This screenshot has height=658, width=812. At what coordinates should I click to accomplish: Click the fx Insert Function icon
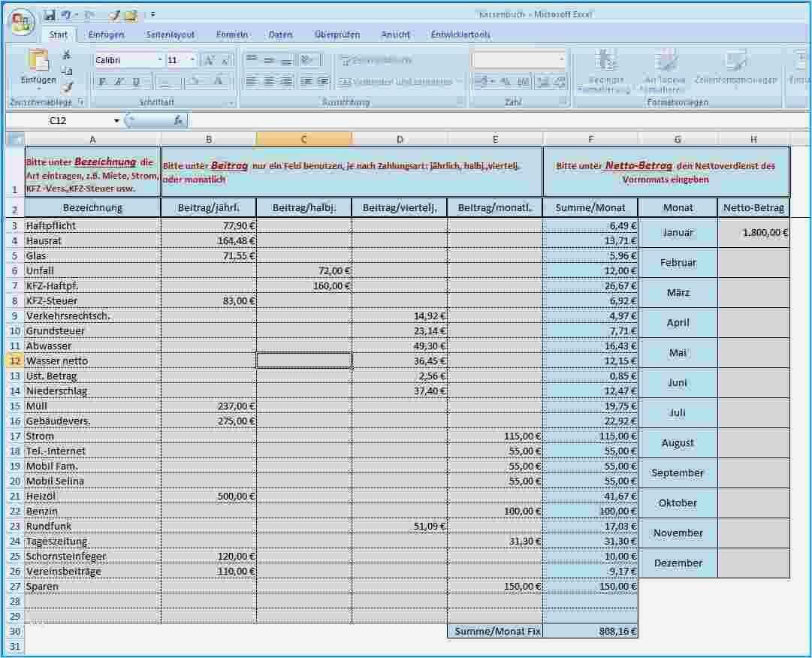177,121
